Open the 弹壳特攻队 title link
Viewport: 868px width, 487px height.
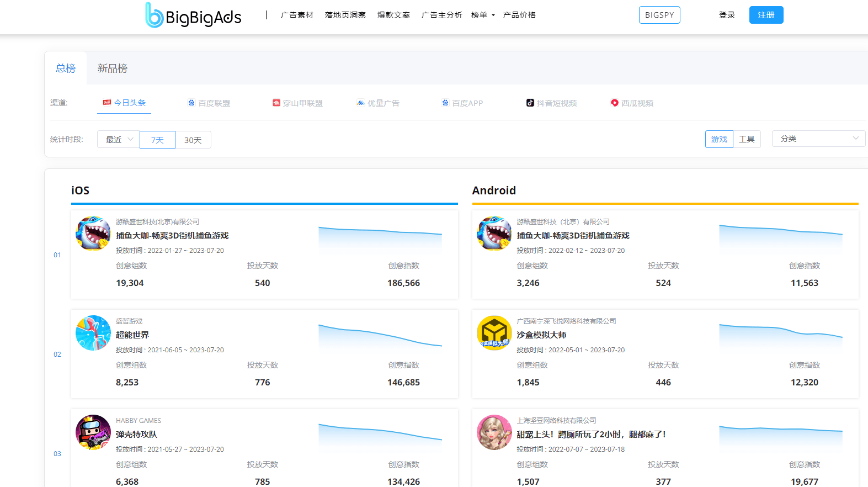[137, 435]
